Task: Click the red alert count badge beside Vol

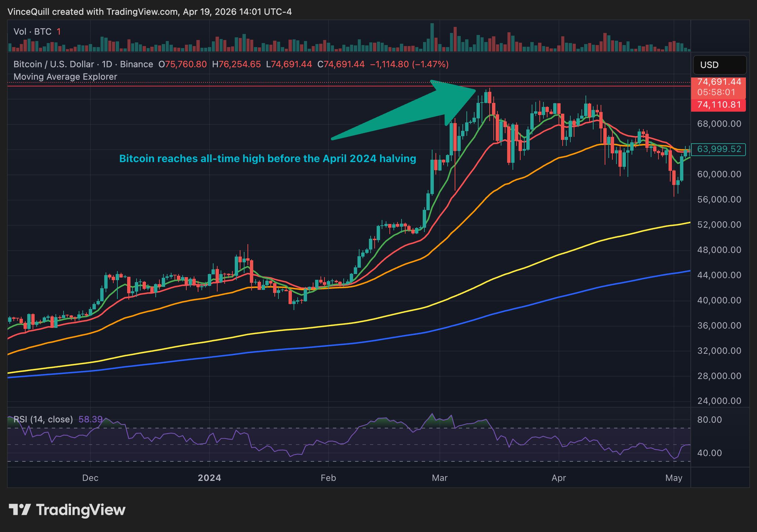Action: click(x=59, y=31)
